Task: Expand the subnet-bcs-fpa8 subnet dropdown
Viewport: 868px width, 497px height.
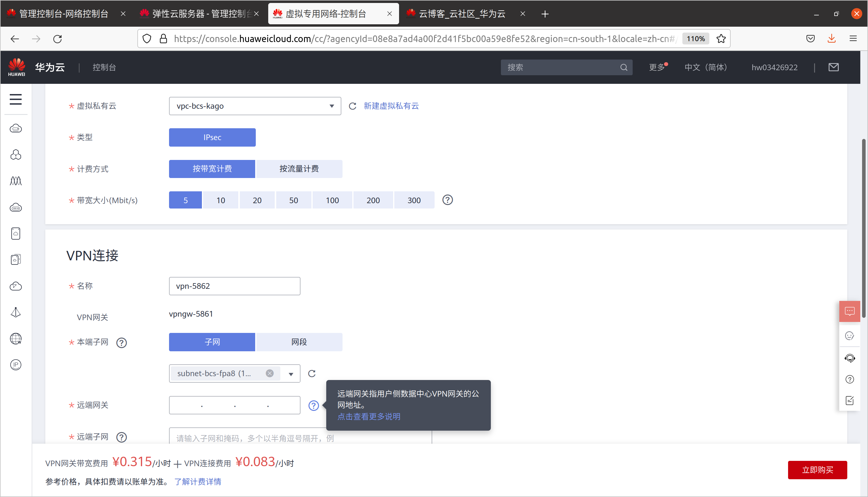Action: [290, 373]
